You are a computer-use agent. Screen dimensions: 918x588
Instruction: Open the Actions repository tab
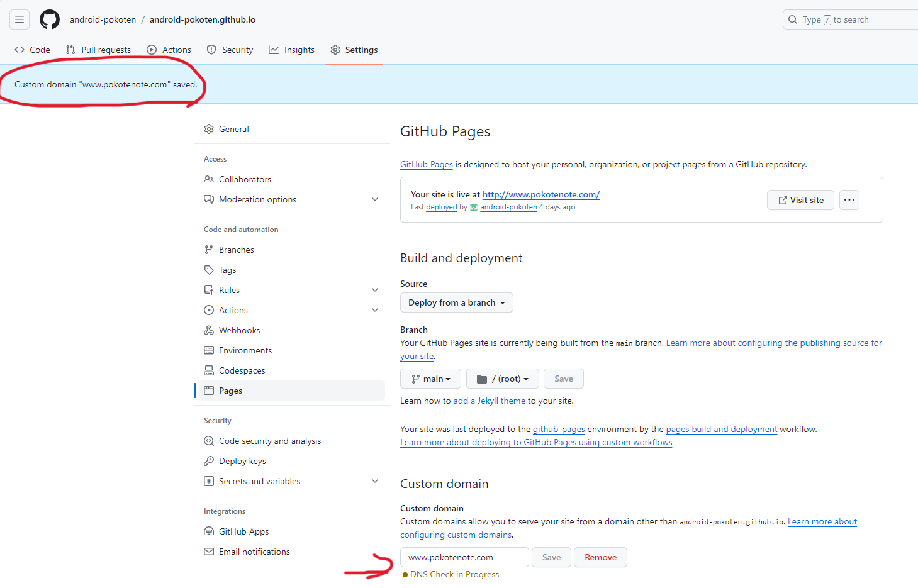(169, 50)
